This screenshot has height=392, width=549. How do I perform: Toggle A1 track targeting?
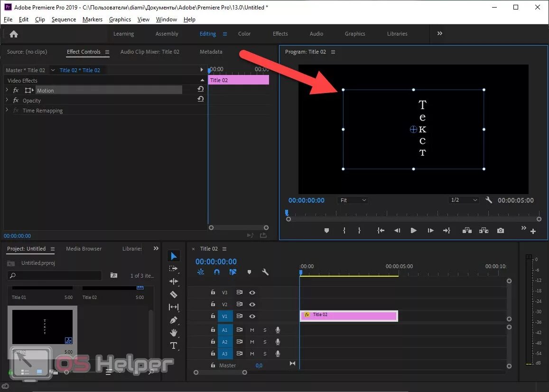click(x=225, y=330)
